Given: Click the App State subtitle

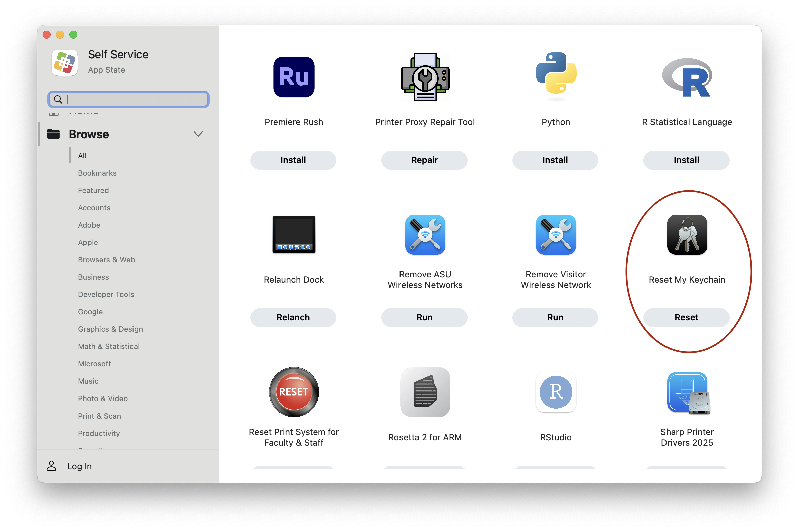Looking at the screenshot, I should pyautogui.click(x=106, y=70).
